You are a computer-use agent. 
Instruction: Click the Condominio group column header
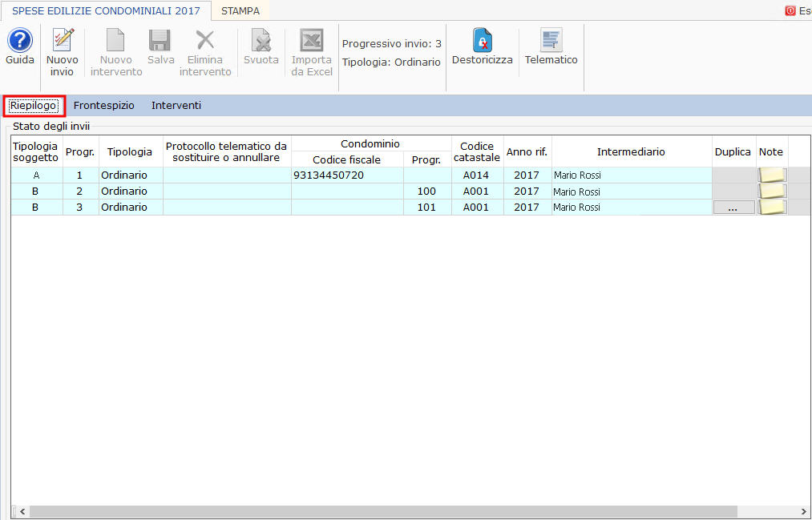point(371,144)
